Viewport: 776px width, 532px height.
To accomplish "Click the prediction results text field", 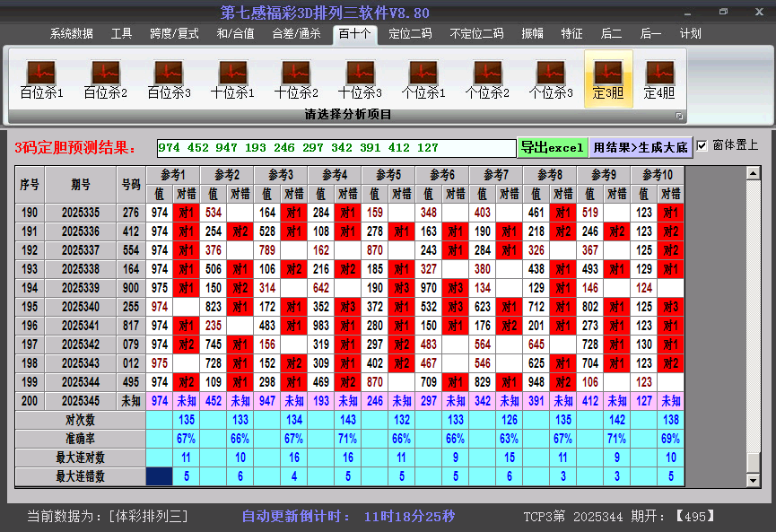I will point(336,148).
